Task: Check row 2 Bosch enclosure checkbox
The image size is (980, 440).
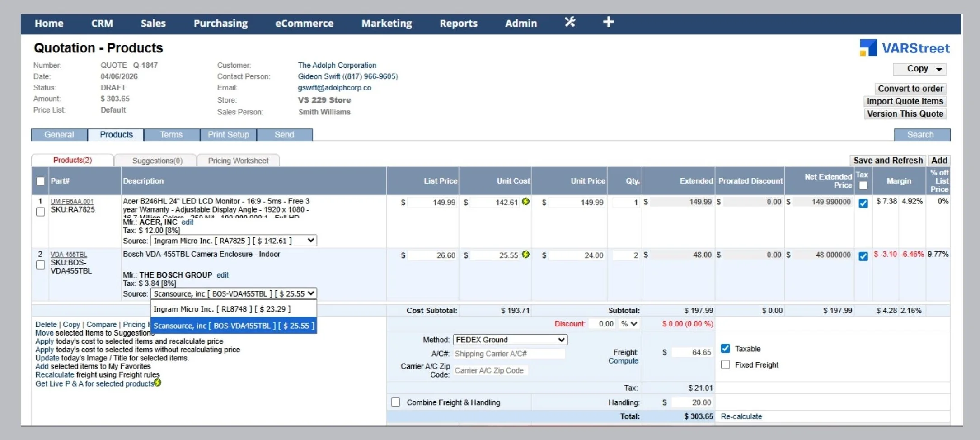Action: pos(41,265)
